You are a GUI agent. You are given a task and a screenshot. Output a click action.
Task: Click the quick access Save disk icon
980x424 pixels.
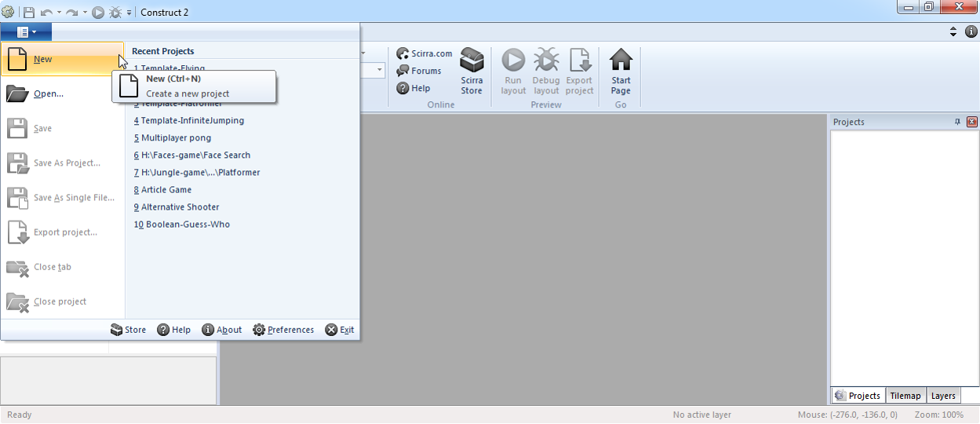coord(29,13)
